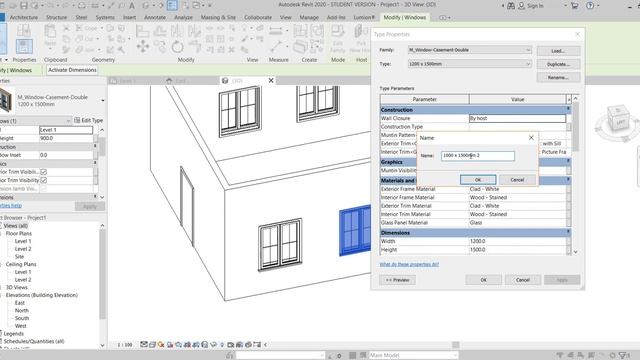The width and height of the screenshot is (640, 360).
Task: Open the 1 : 100 view scale selector
Action: click(x=125, y=345)
